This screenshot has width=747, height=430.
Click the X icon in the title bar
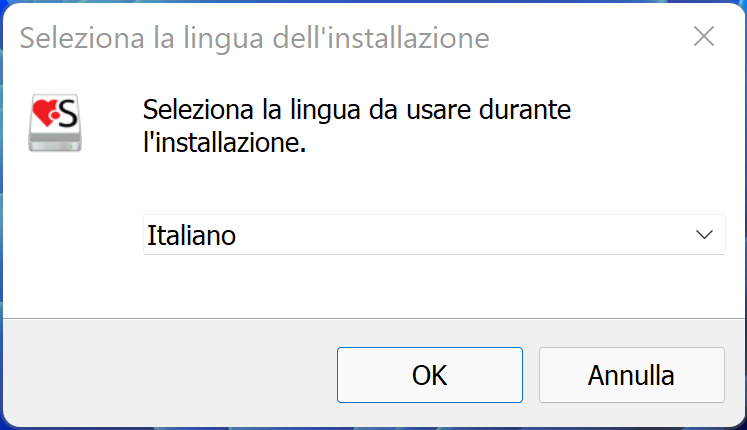click(x=704, y=38)
